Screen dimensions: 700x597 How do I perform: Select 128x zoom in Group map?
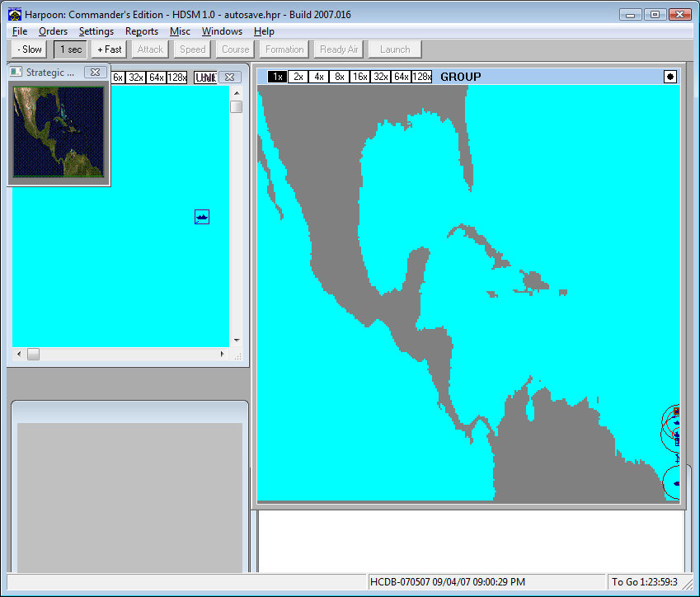pos(421,77)
